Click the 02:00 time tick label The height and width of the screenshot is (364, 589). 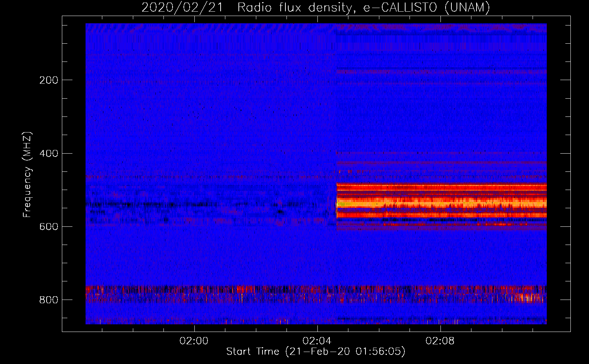[x=194, y=341]
